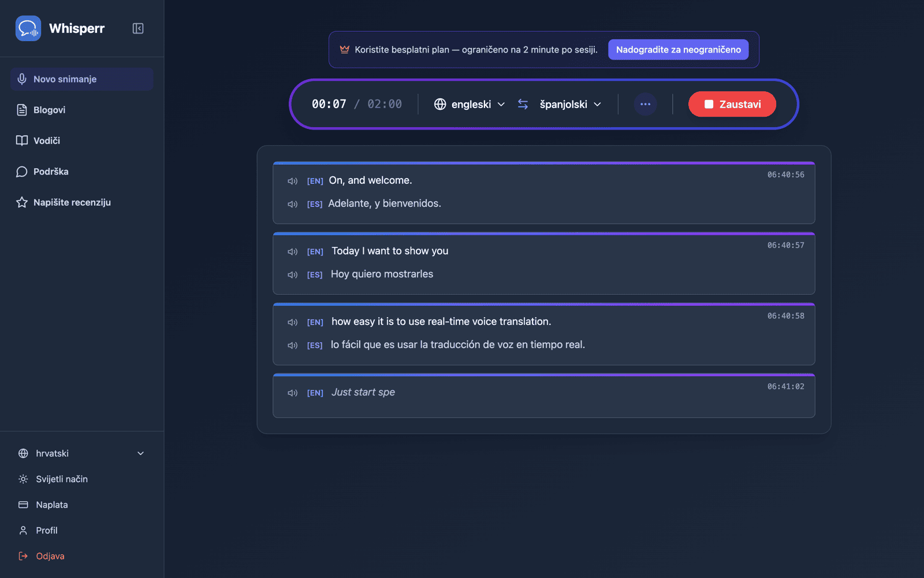Open Naplata billing page
Image resolution: width=924 pixels, height=578 pixels.
[x=81, y=505]
